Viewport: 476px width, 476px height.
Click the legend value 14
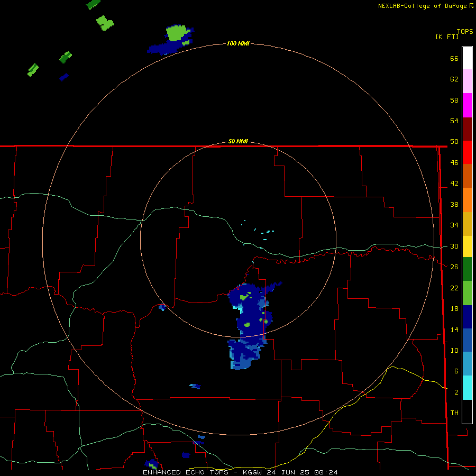[454, 329]
